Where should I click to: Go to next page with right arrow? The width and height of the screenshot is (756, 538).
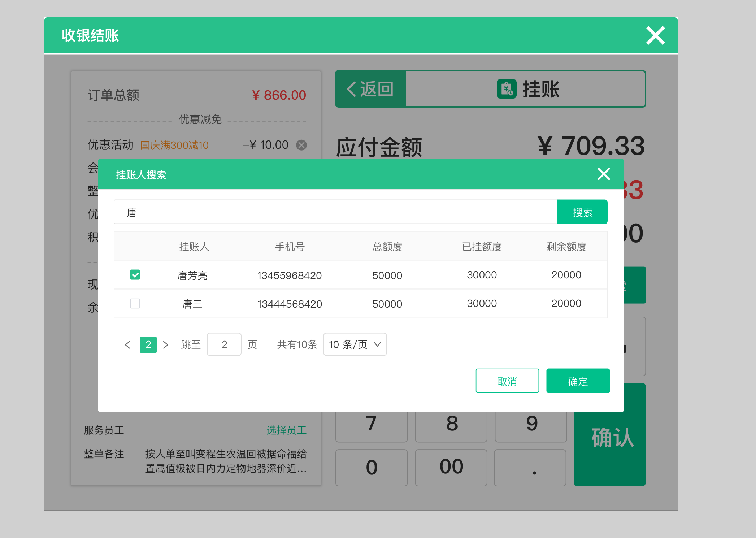166,344
